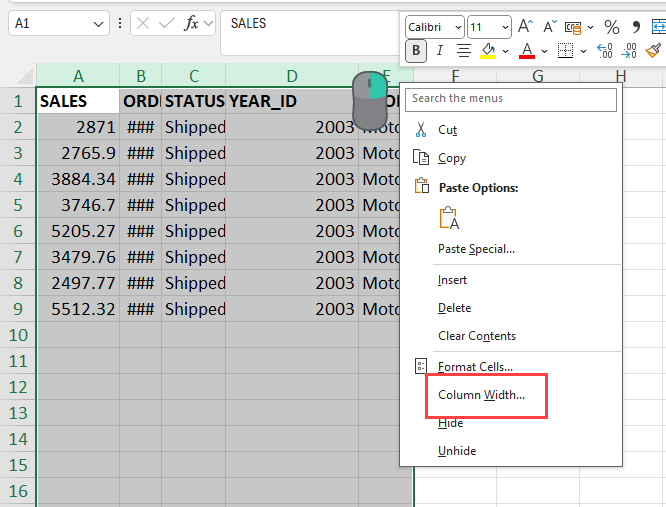Viewport: 666px width, 507px height.
Task: Toggle Italic formatting in mini toolbar
Action: click(440, 50)
